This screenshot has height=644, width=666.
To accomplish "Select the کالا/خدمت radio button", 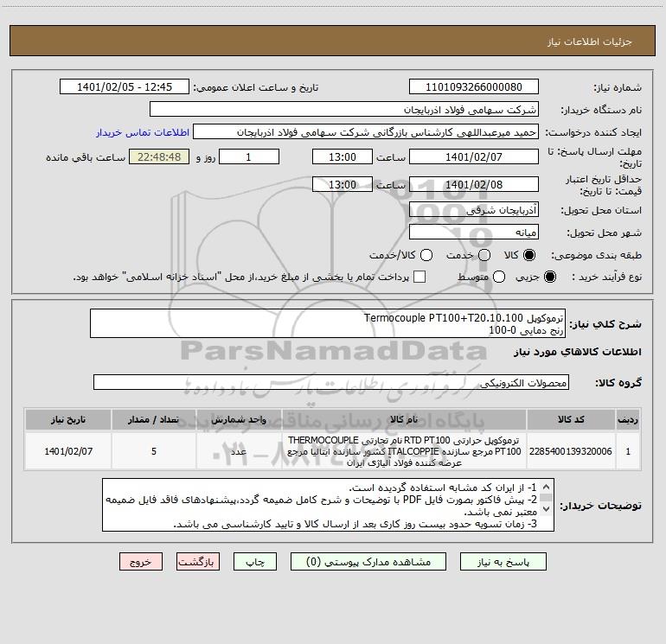I will click(x=426, y=255).
